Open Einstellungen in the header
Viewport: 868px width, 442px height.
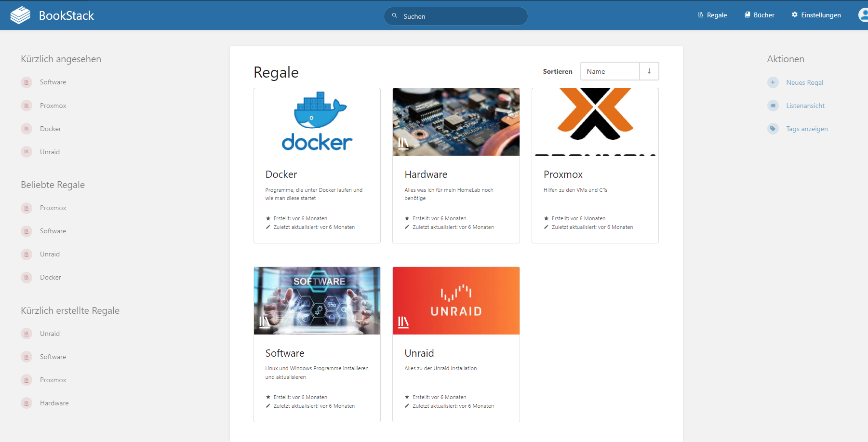[x=816, y=15]
